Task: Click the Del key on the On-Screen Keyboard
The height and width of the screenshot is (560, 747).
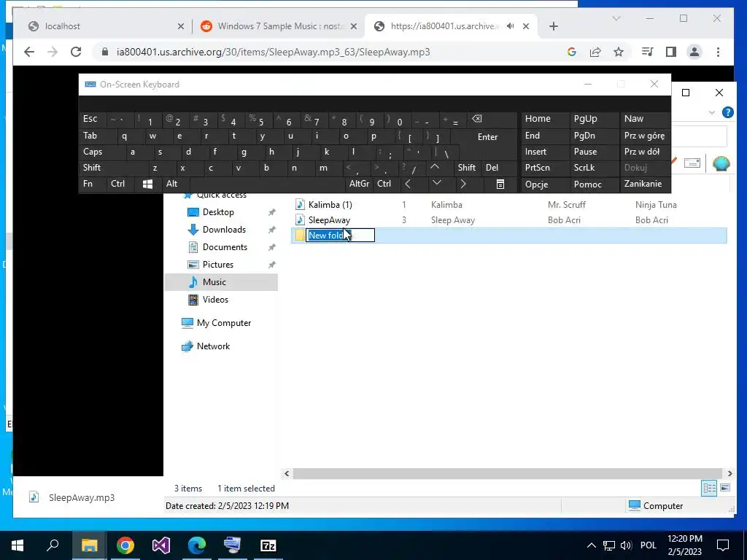Action: click(499, 168)
